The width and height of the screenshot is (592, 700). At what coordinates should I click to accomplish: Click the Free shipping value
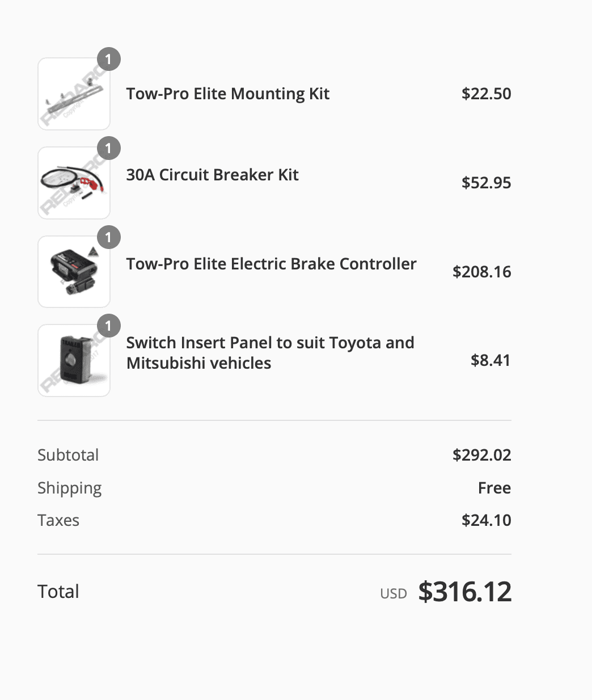click(494, 488)
